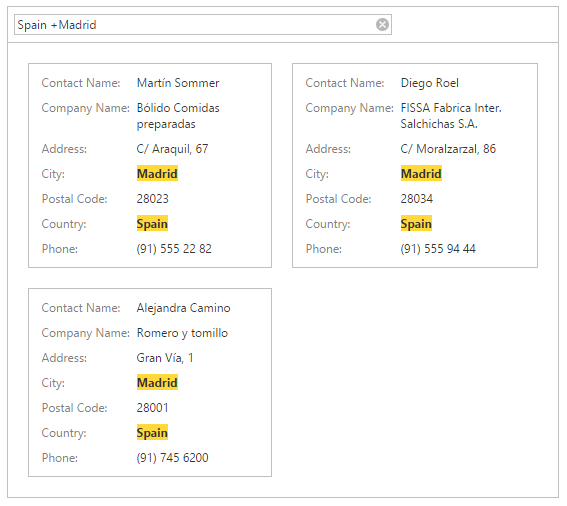Image resolution: width=567 pixels, height=506 pixels.
Task: Click company 'Bólido Comidas preparadas'
Action: click(x=178, y=116)
